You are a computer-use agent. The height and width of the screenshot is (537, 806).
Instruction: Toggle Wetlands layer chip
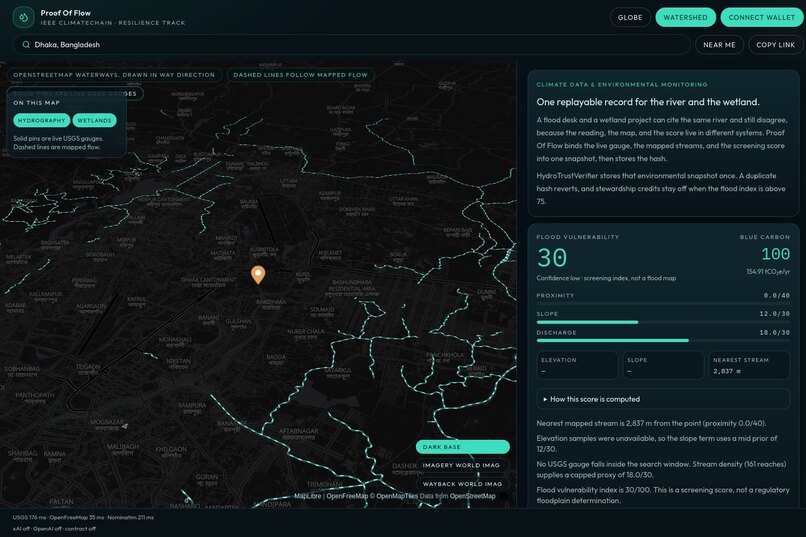click(95, 120)
